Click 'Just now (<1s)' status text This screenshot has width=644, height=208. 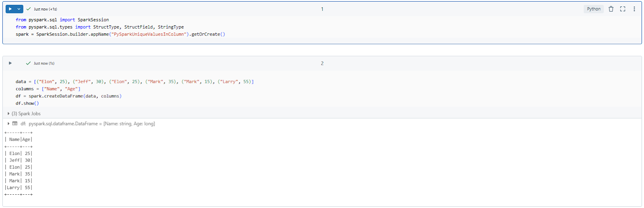point(45,9)
